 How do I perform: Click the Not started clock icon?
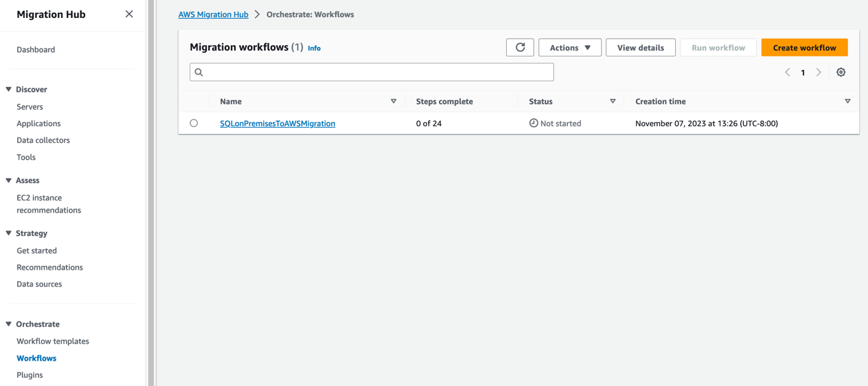tap(533, 123)
